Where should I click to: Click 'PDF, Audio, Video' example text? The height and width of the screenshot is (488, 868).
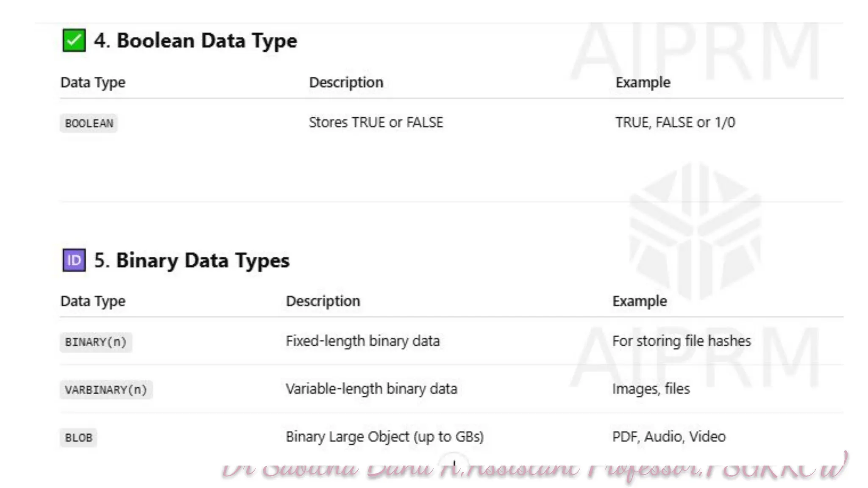coord(669,437)
